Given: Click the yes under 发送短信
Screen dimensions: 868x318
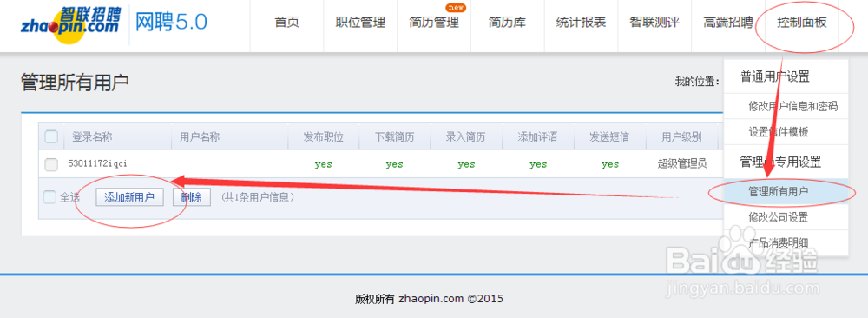Looking at the screenshot, I should coord(610,164).
